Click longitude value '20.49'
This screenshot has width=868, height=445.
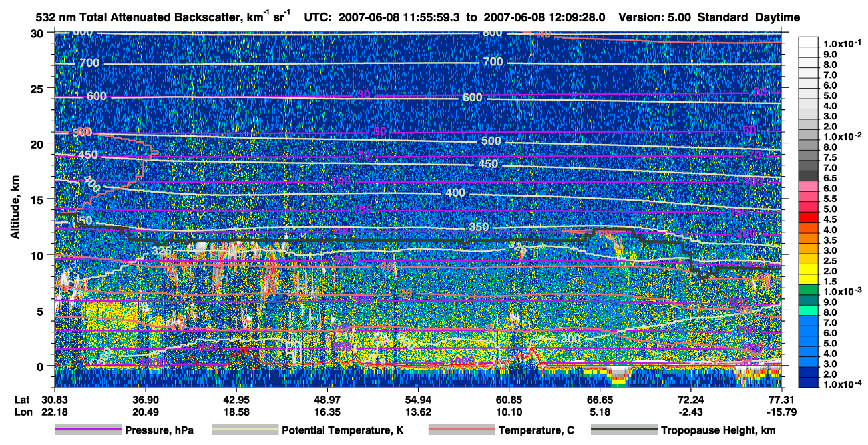coord(145,412)
